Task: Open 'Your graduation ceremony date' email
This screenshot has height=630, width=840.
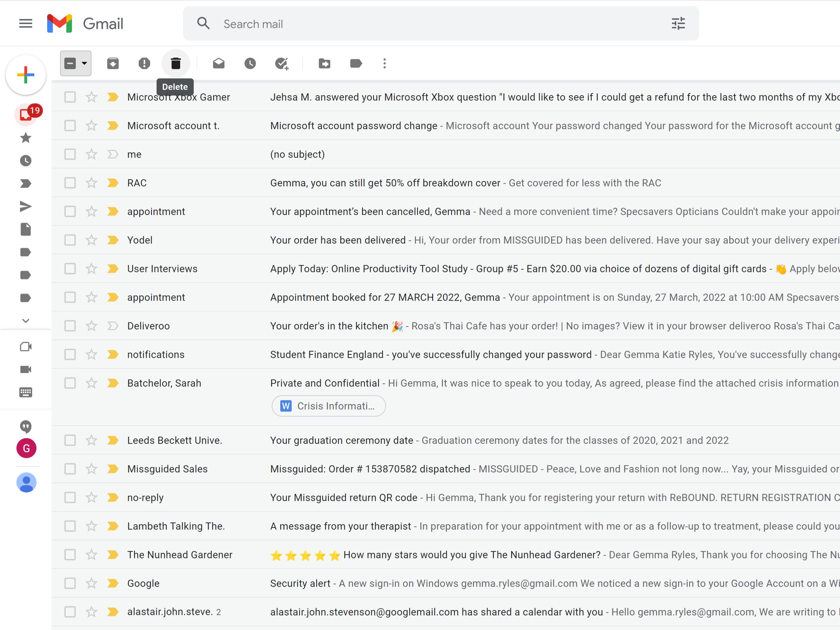Action: [x=446, y=440]
